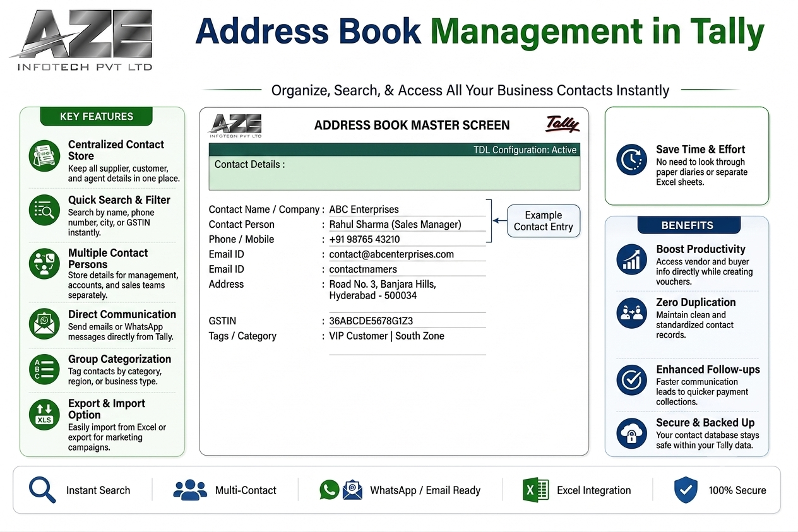The height and width of the screenshot is (532, 798).
Task: Click the Contact Details green field area
Action: point(395,173)
